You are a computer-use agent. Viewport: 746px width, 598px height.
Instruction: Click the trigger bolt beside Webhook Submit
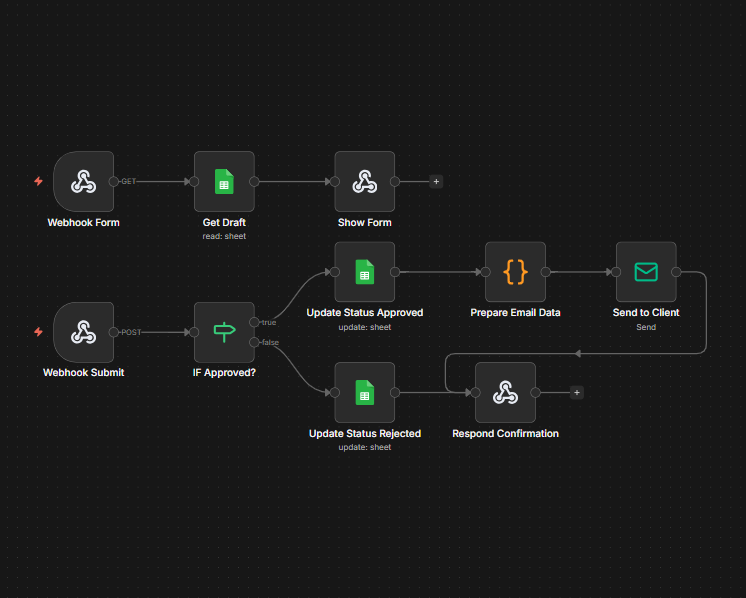[x=38, y=332]
